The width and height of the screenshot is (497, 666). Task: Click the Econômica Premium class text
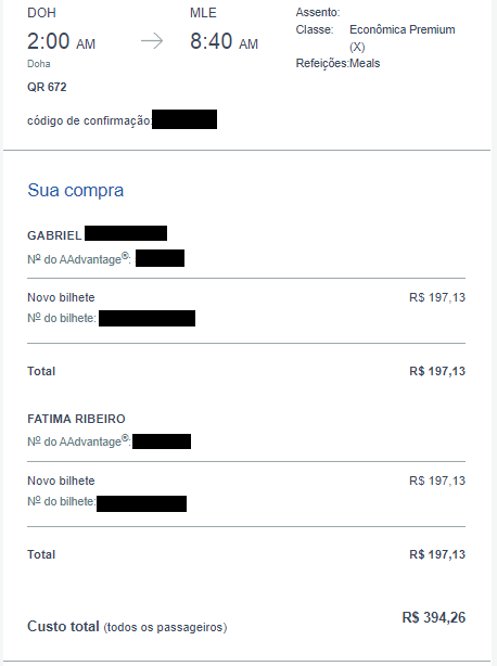402,30
